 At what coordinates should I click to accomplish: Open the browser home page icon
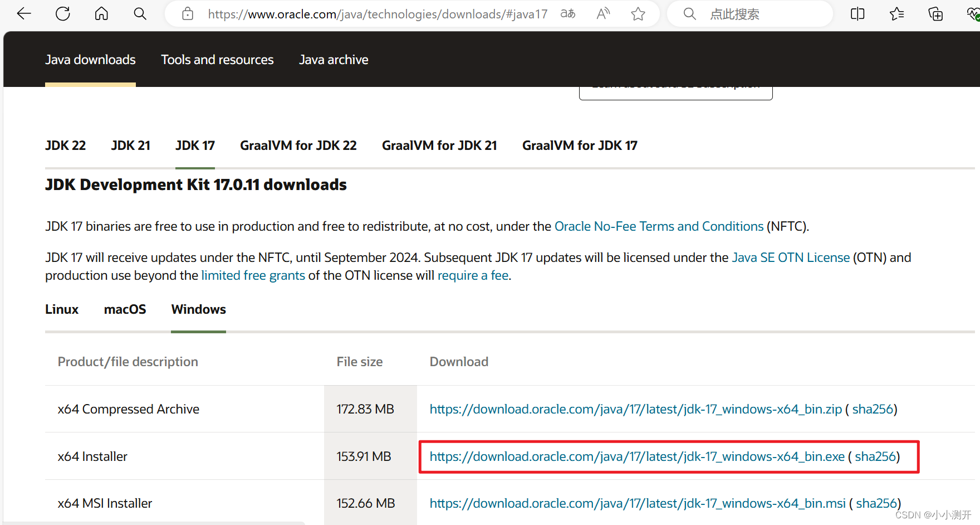pos(101,14)
